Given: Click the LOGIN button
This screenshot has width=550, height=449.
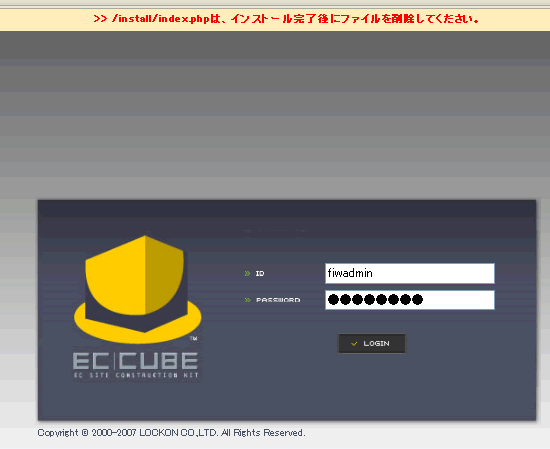Looking at the screenshot, I should pos(371,343).
